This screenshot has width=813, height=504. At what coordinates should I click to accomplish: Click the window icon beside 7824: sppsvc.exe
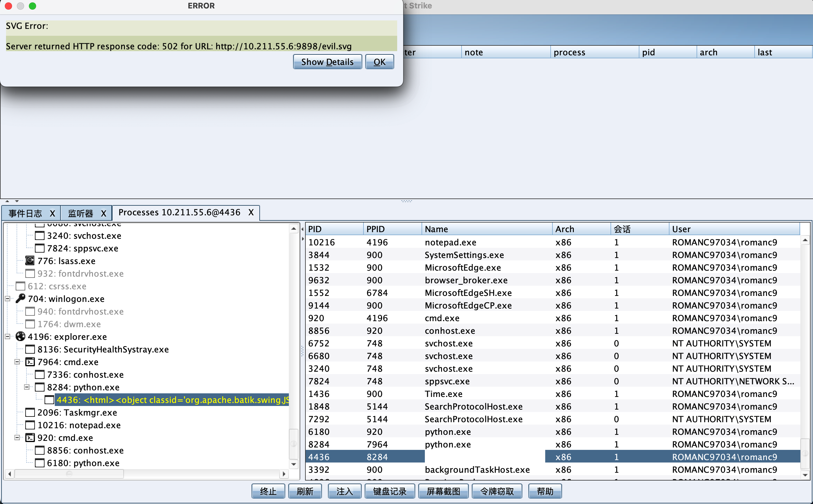click(40, 248)
